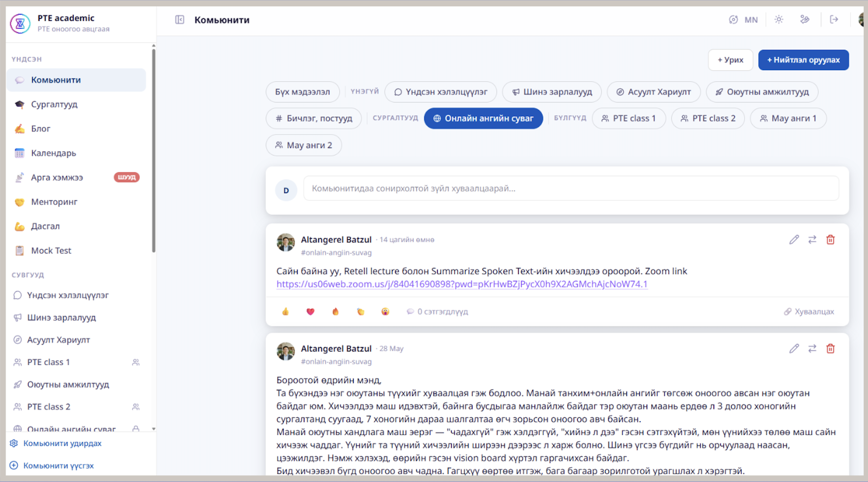The height and width of the screenshot is (482, 868).
Task: Select Асуулт Хариулт sidebar channel
Action: pyautogui.click(x=76, y=340)
